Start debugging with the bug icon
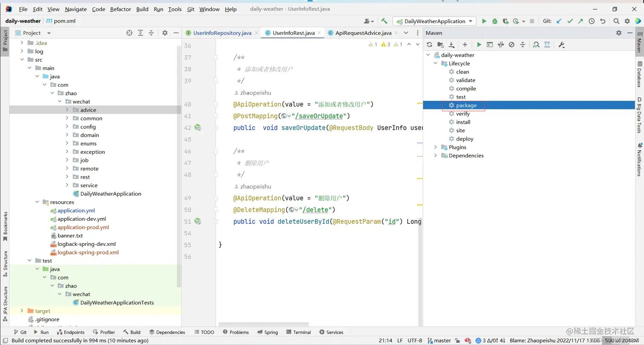 [494, 21]
